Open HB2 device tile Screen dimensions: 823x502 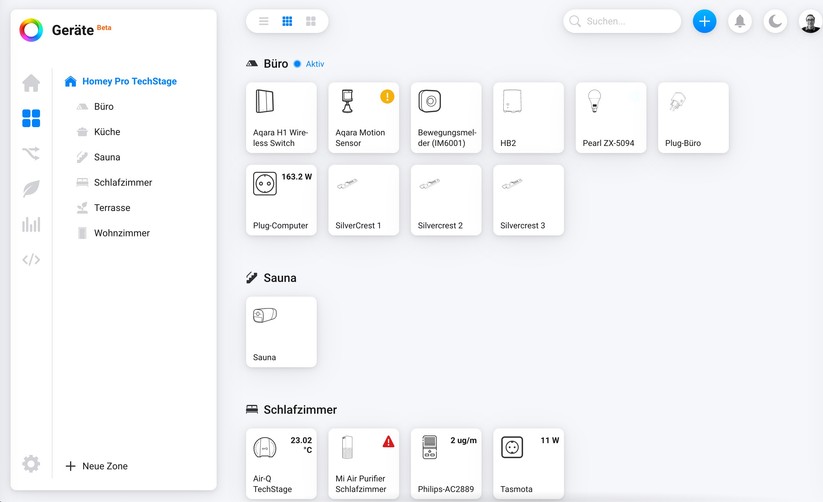tap(529, 118)
